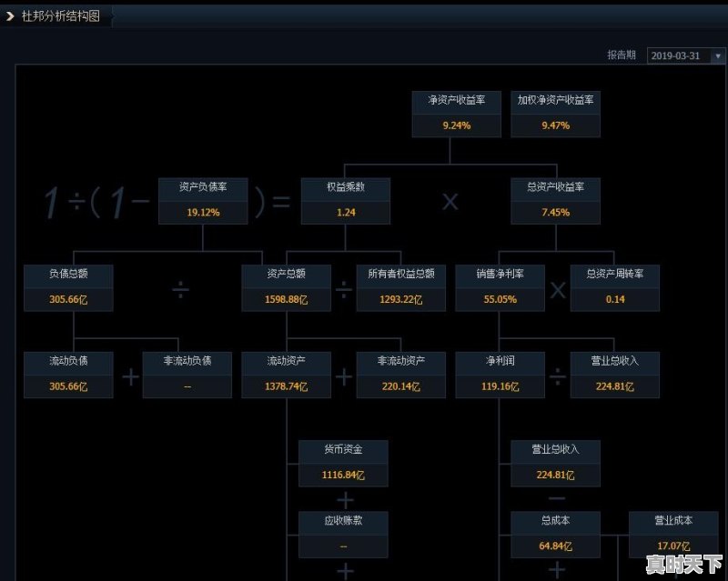Open the 总资产收益率 7.45% node
Viewport: 728px width, 581px height.
click(555, 200)
